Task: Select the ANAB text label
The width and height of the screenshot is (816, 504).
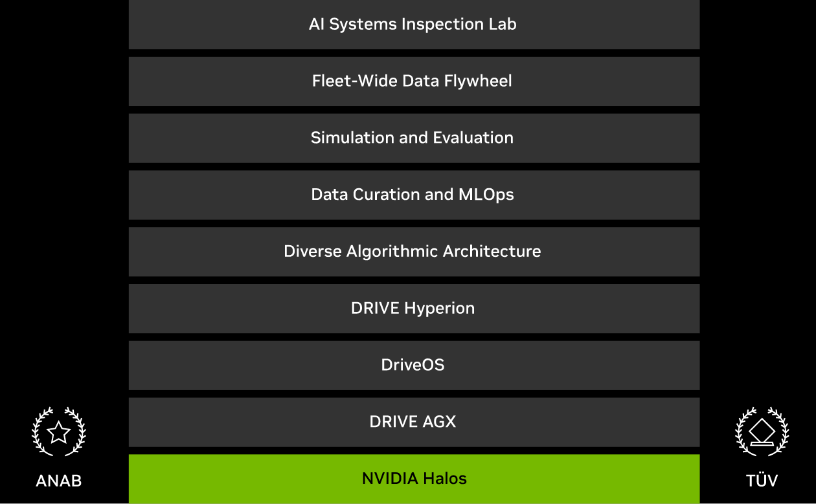Action: coord(59,481)
